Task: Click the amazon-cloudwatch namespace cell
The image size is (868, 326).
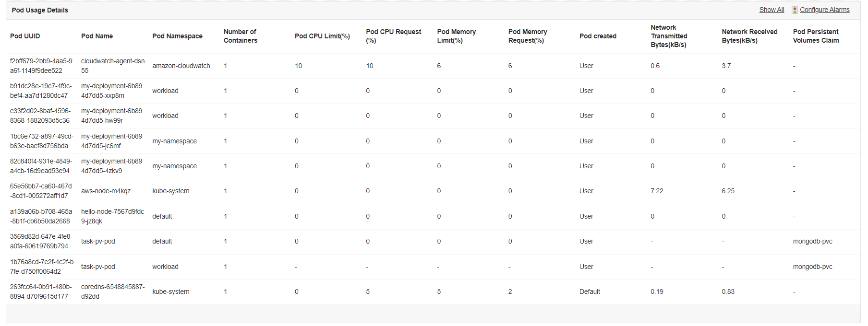Action: click(181, 66)
